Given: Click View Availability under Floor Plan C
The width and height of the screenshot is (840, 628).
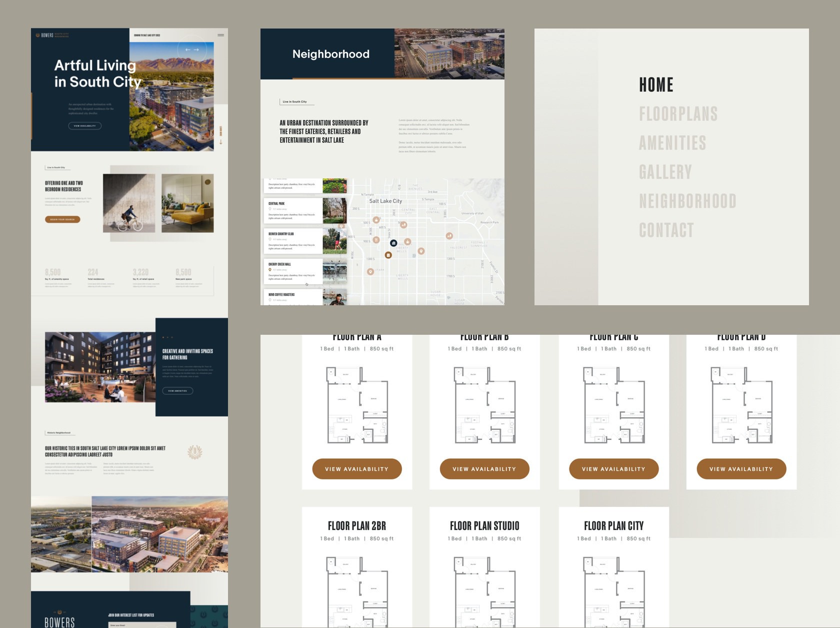Looking at the screenshot, I should point(614,469).
